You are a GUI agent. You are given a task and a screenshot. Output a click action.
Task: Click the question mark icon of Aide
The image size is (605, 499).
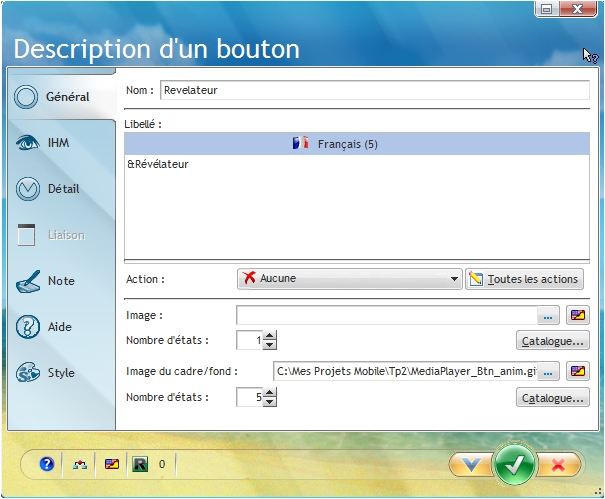click(27, 326)
